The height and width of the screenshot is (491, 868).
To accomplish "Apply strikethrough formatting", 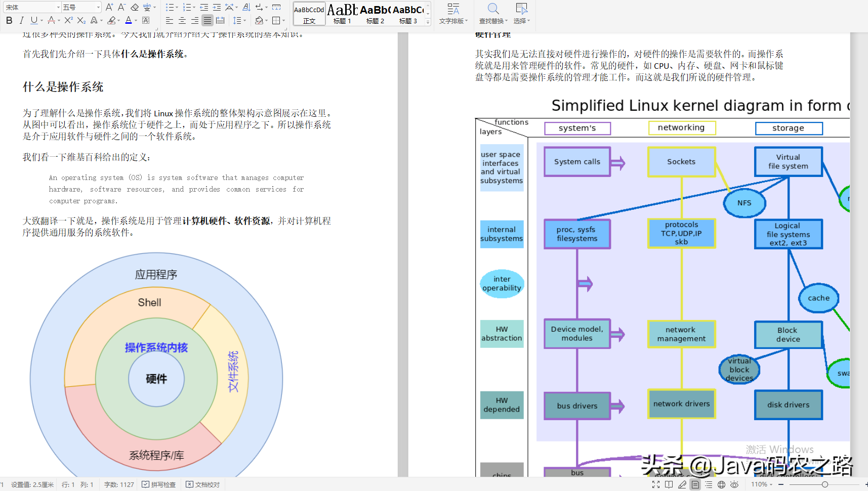I will point(51,21).
